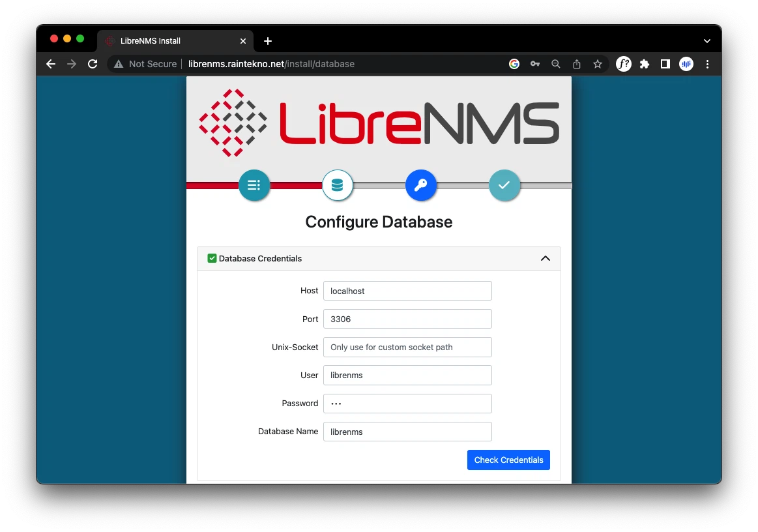758x532 pixels.
Task: Click the pre-install checks step icon
Action: click(254, 185)
